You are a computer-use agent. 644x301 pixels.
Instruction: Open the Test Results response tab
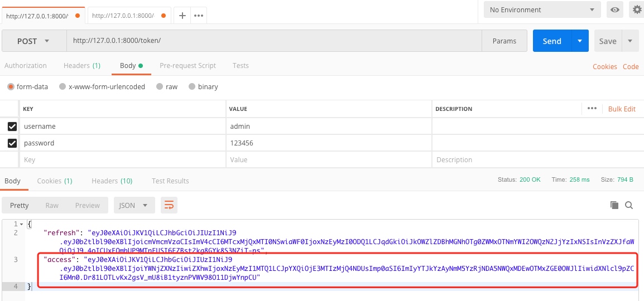(x=170, y=181)
